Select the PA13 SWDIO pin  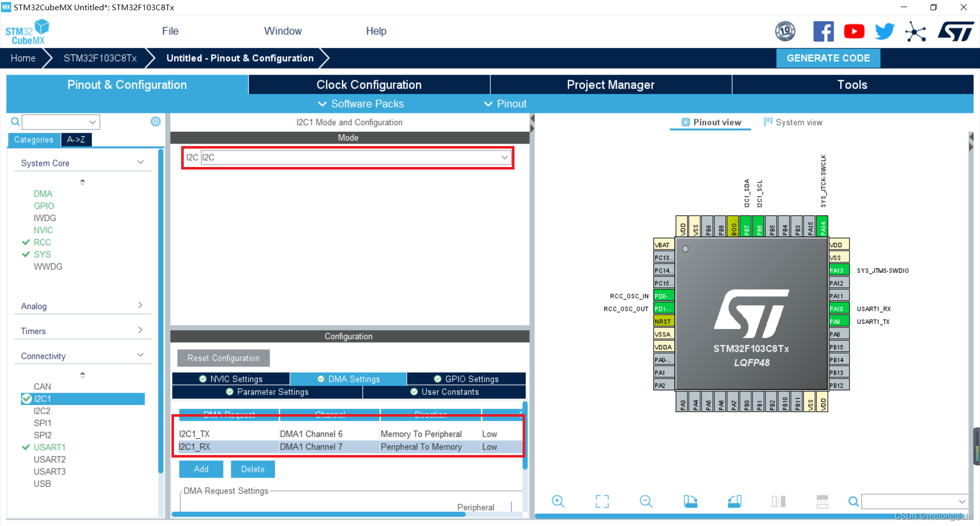pyautogui.click(x=839, y=270)
